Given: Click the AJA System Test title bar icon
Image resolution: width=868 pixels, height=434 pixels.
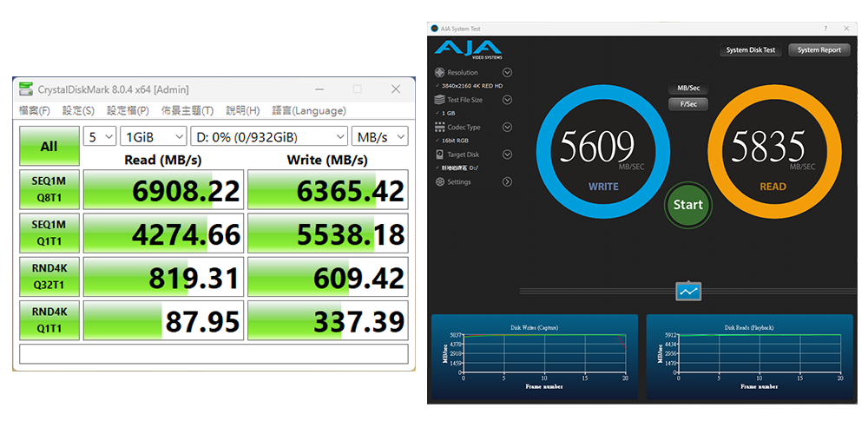Looking at the screenshot, I should pyautogui.click(x=434, y=29).
